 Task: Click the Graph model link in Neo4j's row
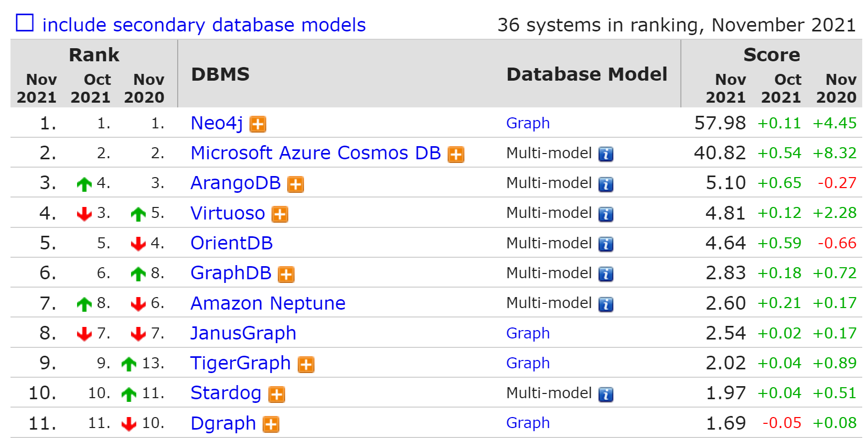tap(528, 123)
